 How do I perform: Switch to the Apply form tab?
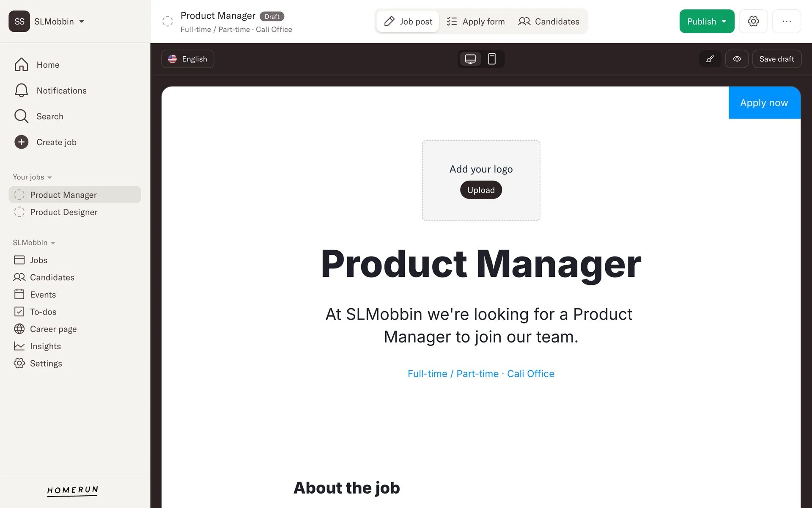click(x=476, y=22)
